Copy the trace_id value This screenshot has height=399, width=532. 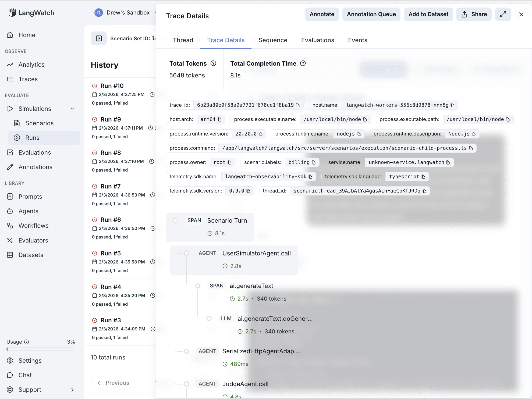pos(298,105)
